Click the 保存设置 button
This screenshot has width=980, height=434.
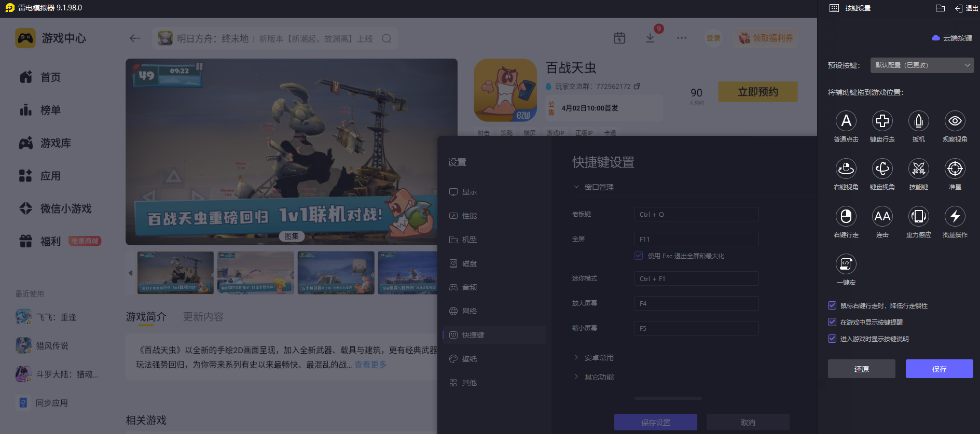click(x=656, y=422)
